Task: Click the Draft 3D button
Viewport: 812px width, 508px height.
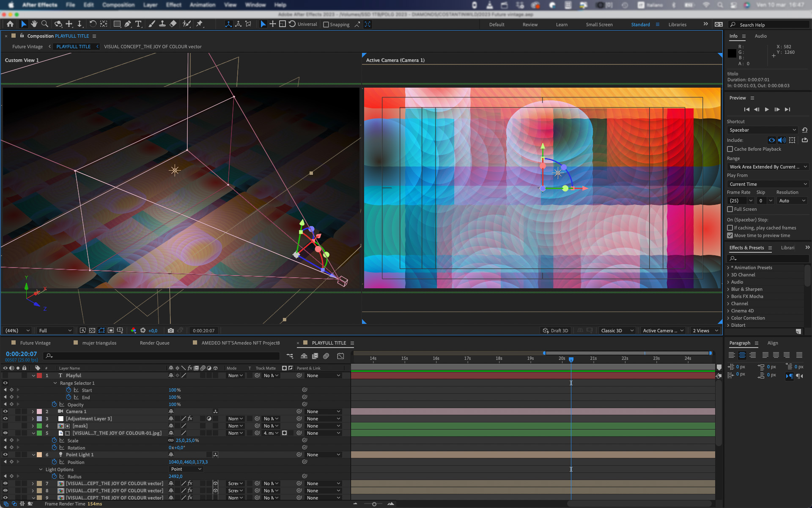Action: (x=556, y=331)
